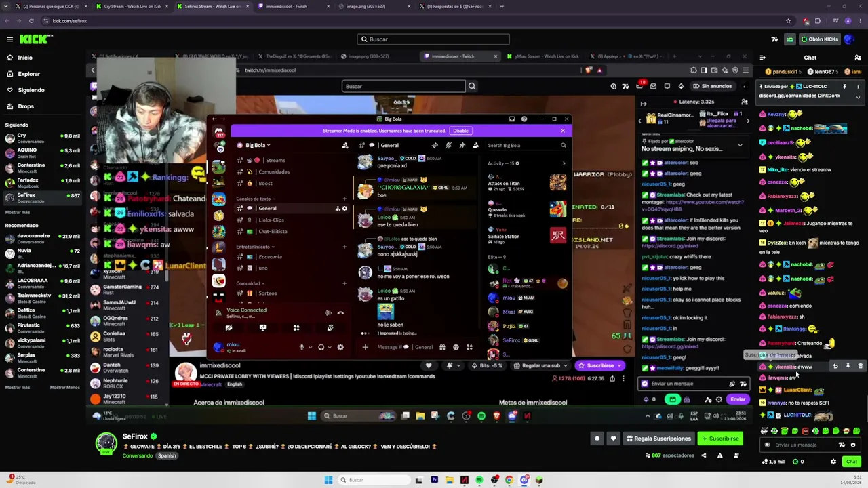Expand the pinned message chevron
This screenshot has width=868, height=488.
858,98
